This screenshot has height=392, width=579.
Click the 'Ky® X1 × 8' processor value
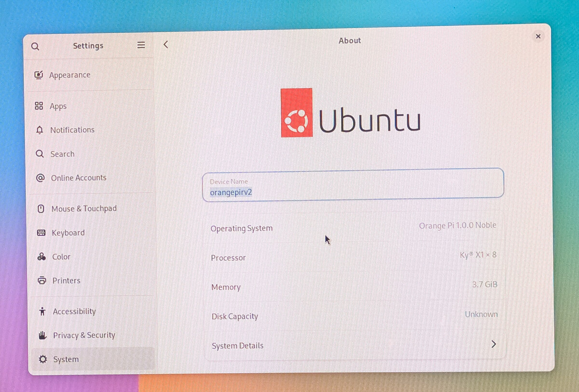(478, 255)
